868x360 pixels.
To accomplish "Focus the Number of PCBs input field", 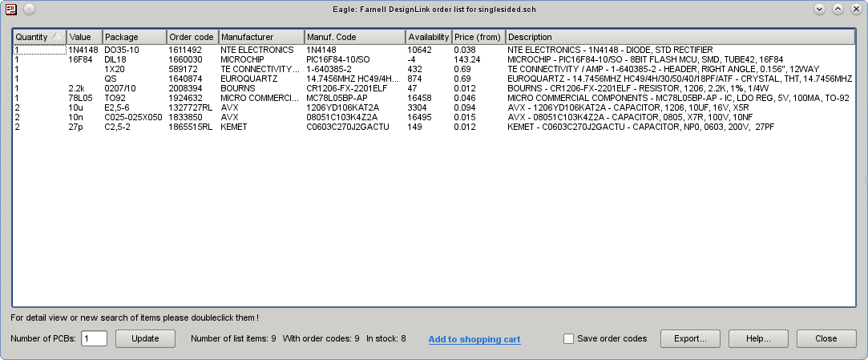I will pyautogui.click(x=94, y=338).
